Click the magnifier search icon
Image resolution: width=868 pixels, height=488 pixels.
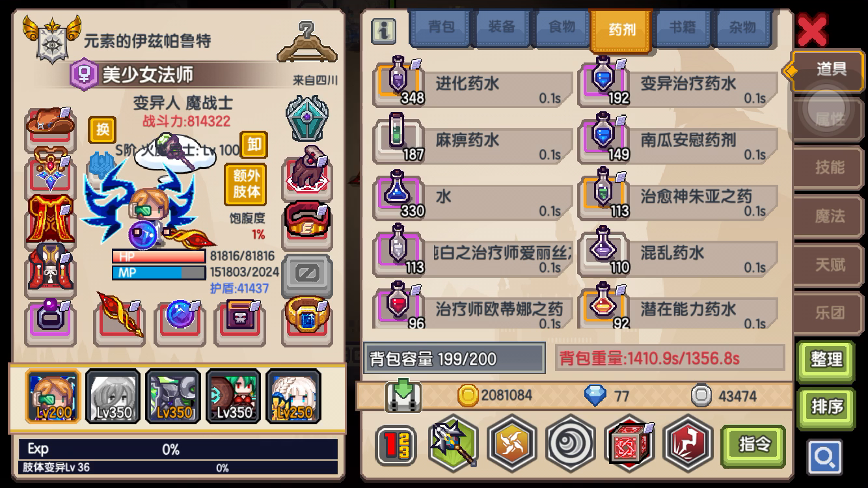[x=825, y=457]
